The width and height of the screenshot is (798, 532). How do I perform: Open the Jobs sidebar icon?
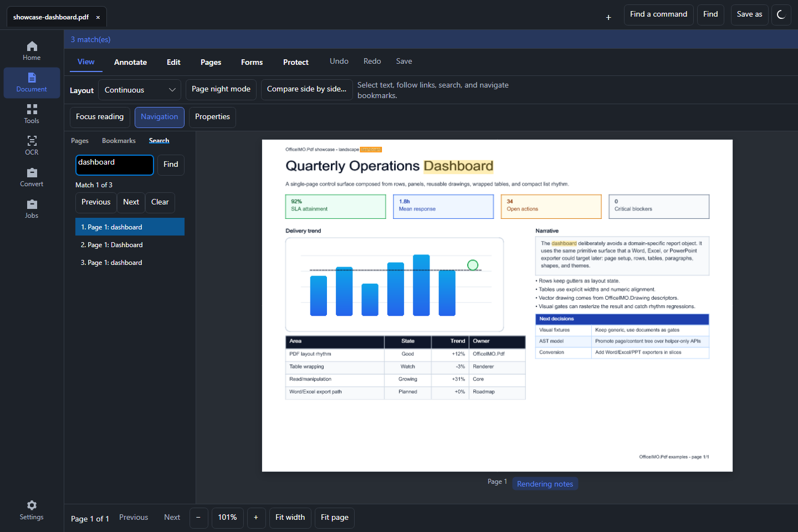click(x=32, y=204)
